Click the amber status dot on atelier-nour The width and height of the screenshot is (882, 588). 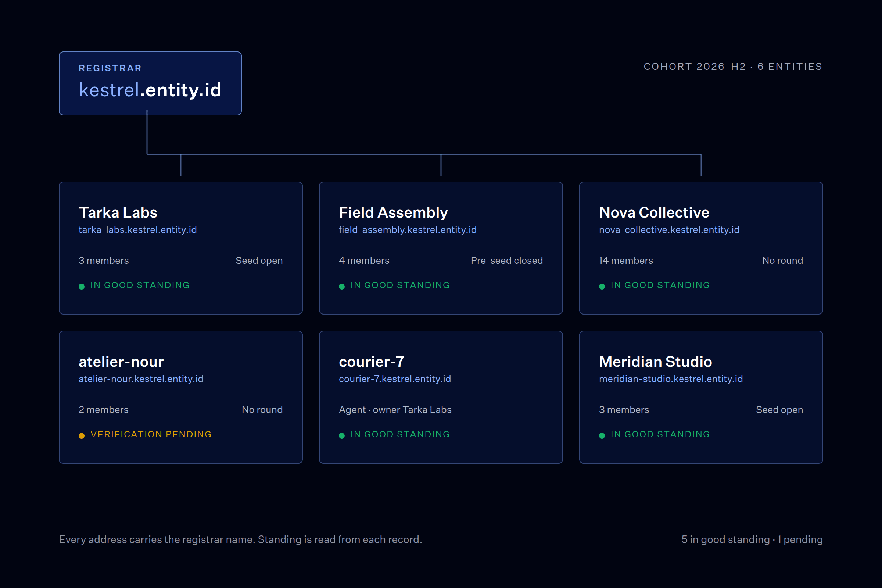(x=81, y=435)
